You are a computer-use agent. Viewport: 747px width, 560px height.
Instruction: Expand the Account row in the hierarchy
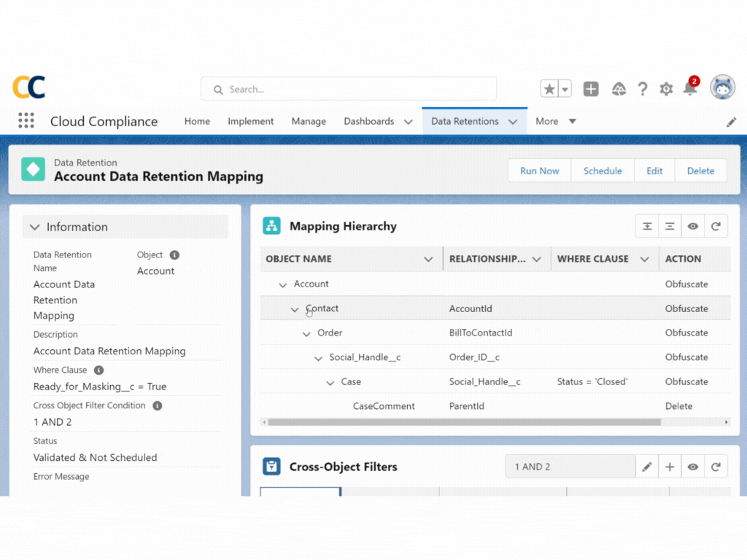tap(283, 284)
